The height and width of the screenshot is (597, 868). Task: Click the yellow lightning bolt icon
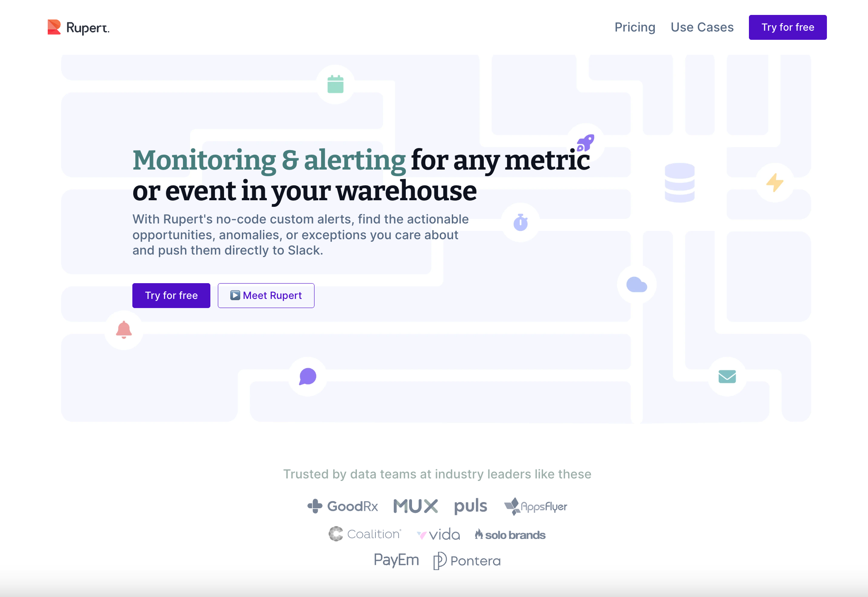774,183
